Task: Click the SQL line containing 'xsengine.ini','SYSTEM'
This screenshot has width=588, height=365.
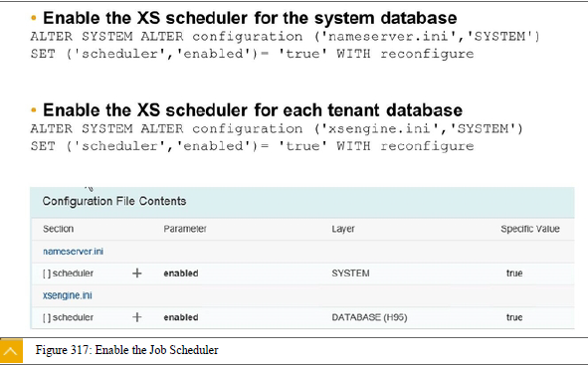Action: [277, 129]
